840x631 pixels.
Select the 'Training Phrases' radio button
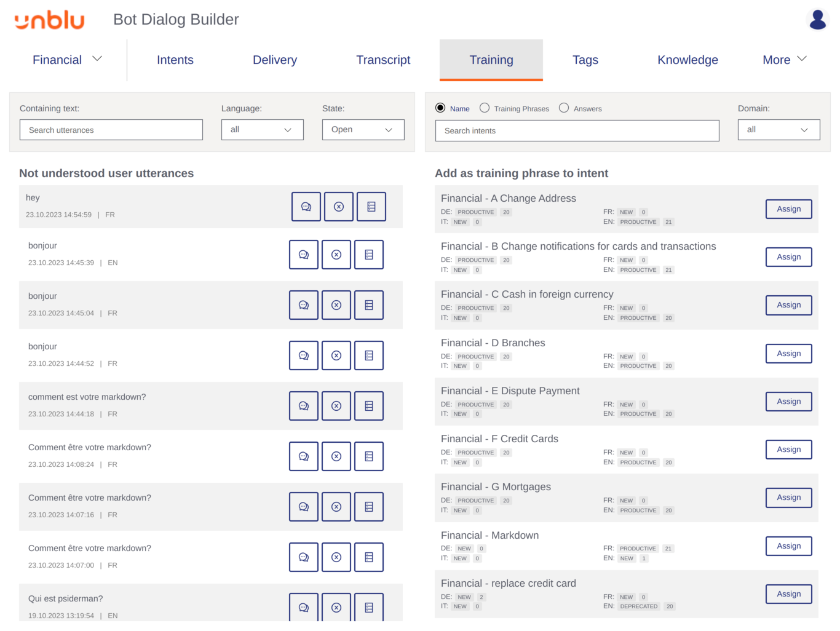pos(485,108)
